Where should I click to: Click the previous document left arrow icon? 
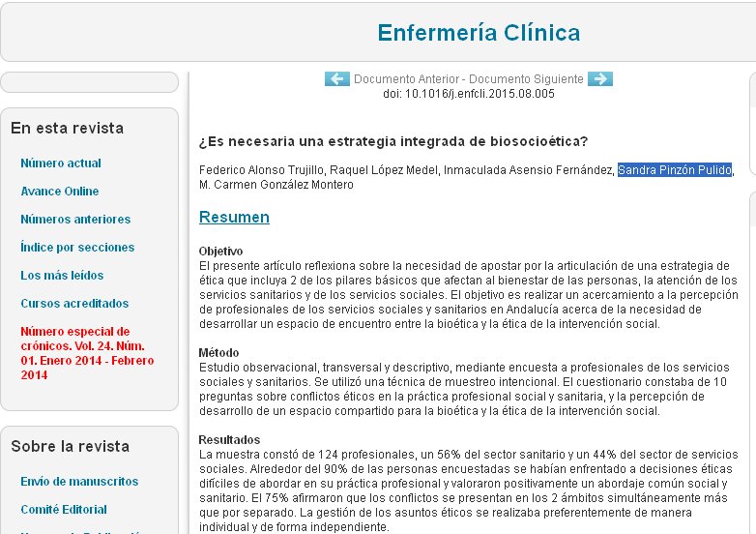point(336,78)
